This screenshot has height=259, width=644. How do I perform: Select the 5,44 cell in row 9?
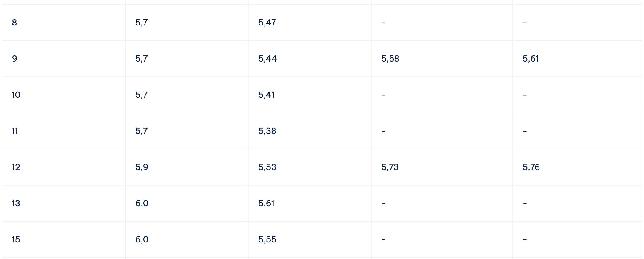coord(310,59)
